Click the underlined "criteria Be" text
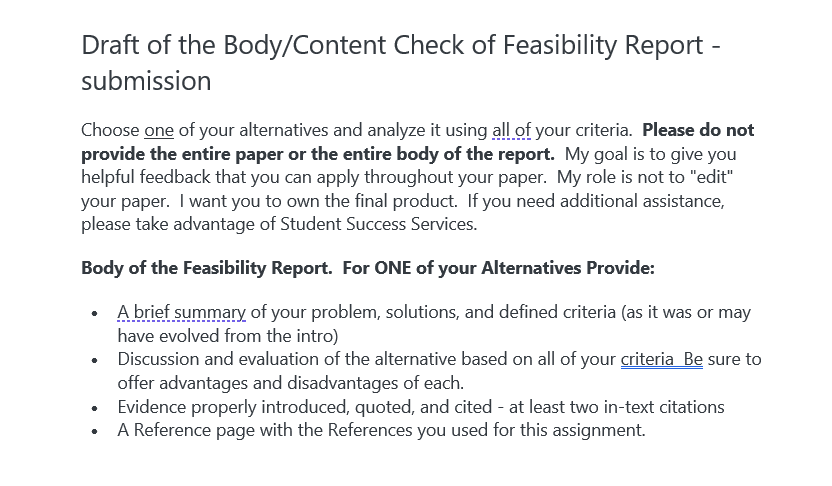 [x=662, y=360]
